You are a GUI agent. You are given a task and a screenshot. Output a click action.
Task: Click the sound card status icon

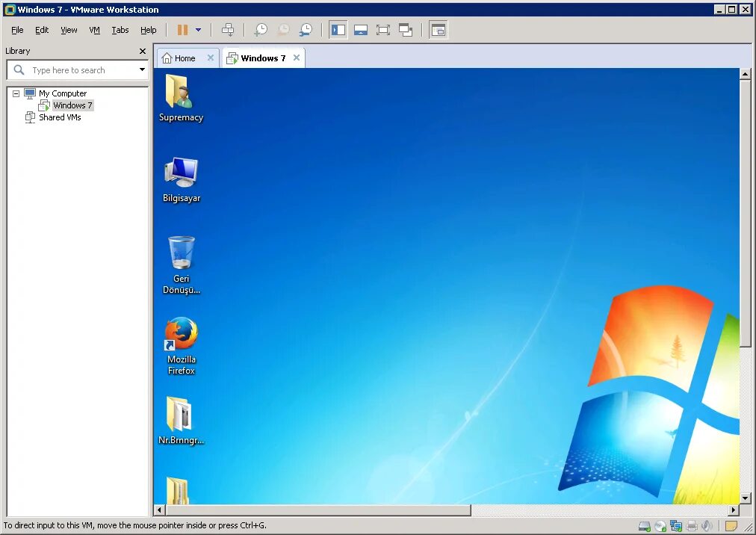[x=707, y=526]
